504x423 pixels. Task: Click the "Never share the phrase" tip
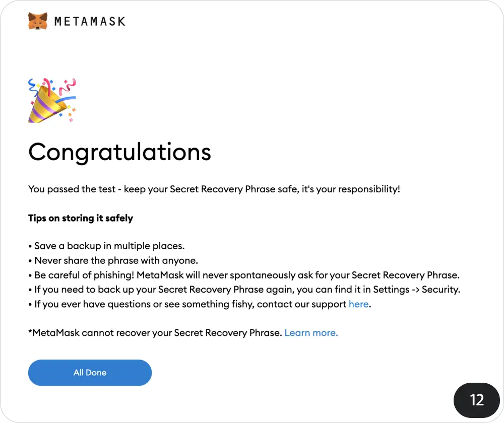(113, 261)
